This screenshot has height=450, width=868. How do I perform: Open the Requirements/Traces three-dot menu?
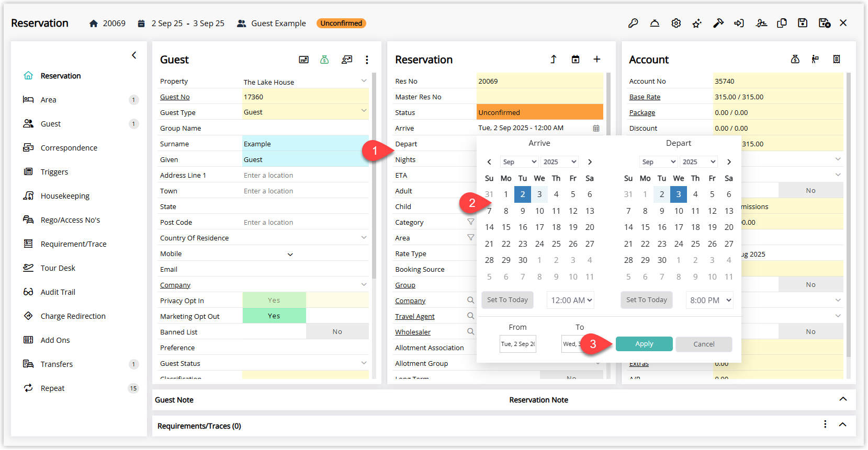825,424
